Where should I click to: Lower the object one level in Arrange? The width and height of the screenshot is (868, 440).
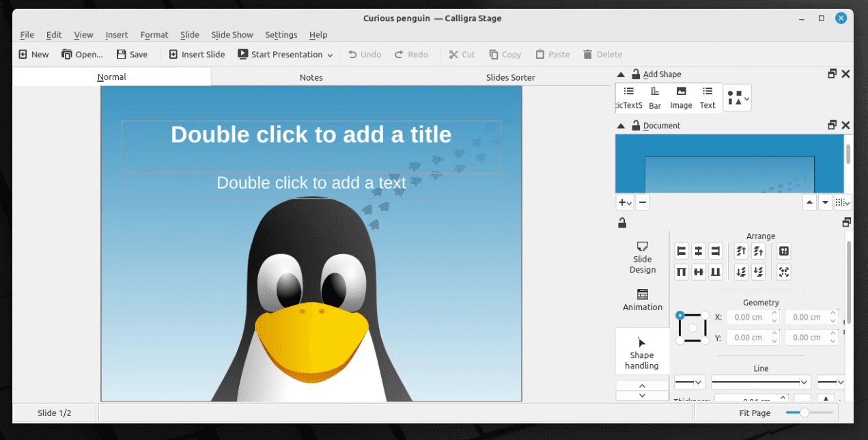(758, 272)
